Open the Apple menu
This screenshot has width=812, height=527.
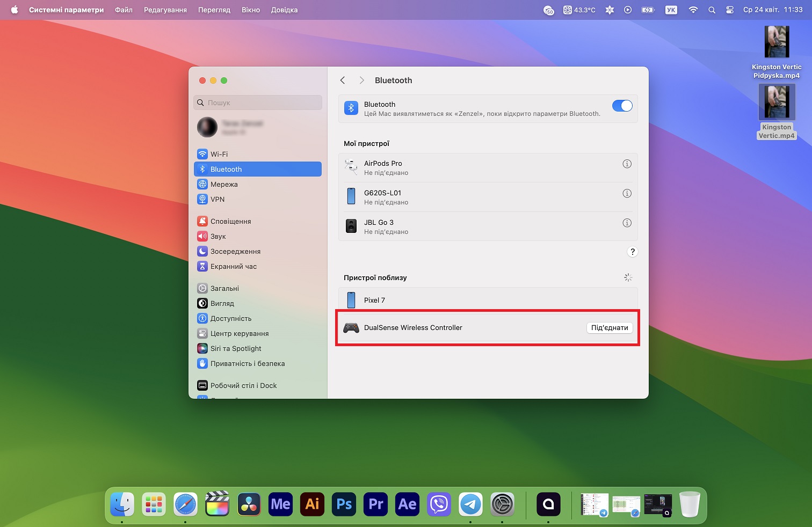(x=15, y=10)
